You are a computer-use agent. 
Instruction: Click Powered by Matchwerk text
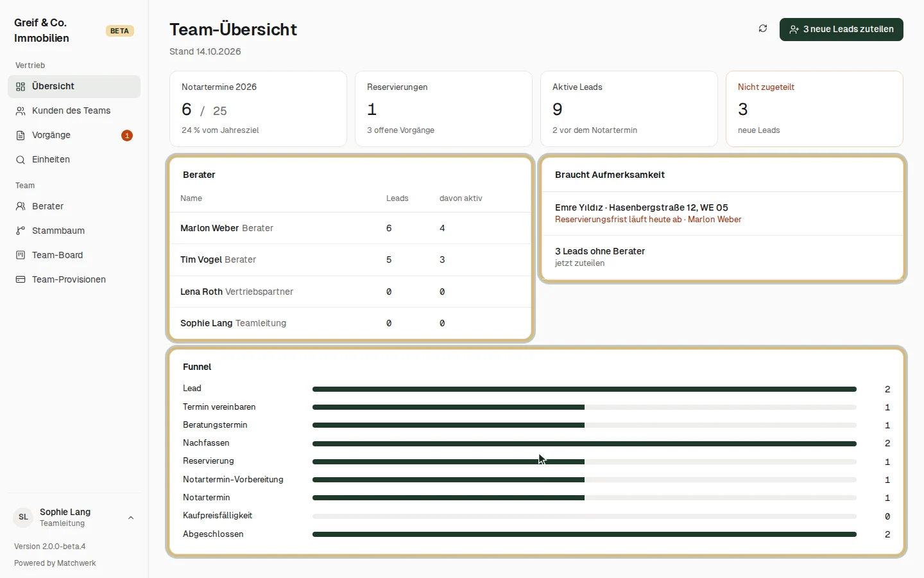55,563
